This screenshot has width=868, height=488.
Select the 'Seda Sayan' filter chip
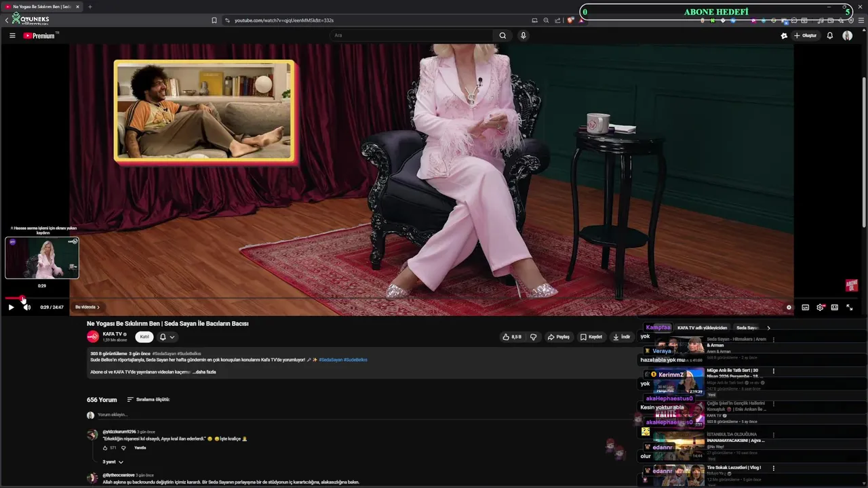pyautogui.click(x=747, y=328)
